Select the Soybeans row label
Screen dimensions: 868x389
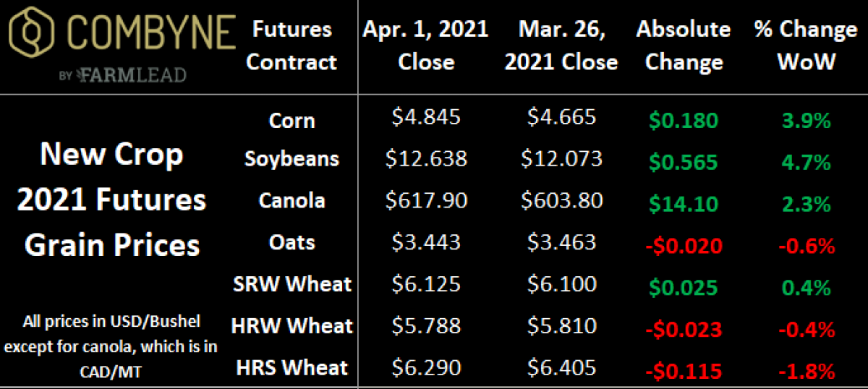point(292,158)
